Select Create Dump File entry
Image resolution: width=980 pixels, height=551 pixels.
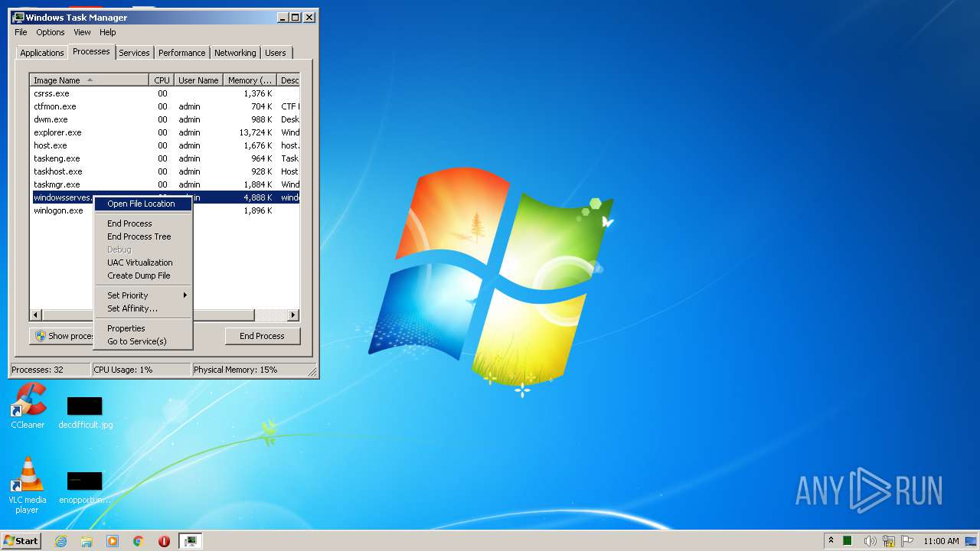click(142, 275)
